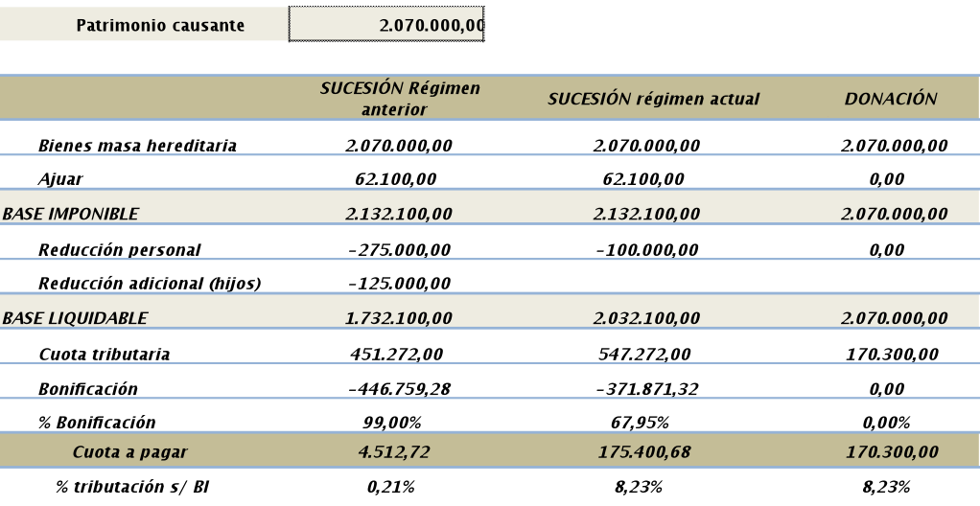Viewport: 980px width, 506px height.
Task: Select the Cuota tributaria value 451.272,00
Action: (400, 355)
